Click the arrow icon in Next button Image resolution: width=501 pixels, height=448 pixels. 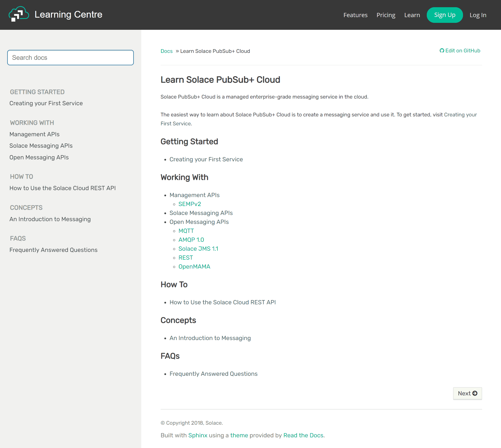[475, 393]
